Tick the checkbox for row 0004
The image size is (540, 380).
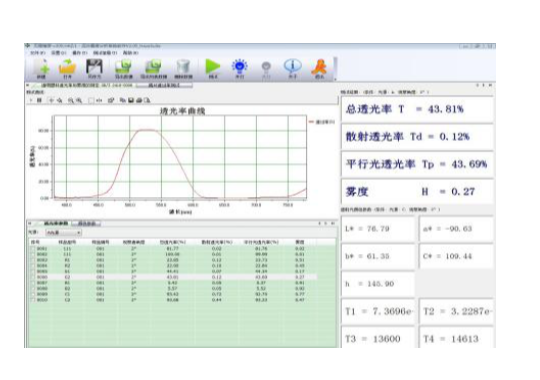pos(33,266)
